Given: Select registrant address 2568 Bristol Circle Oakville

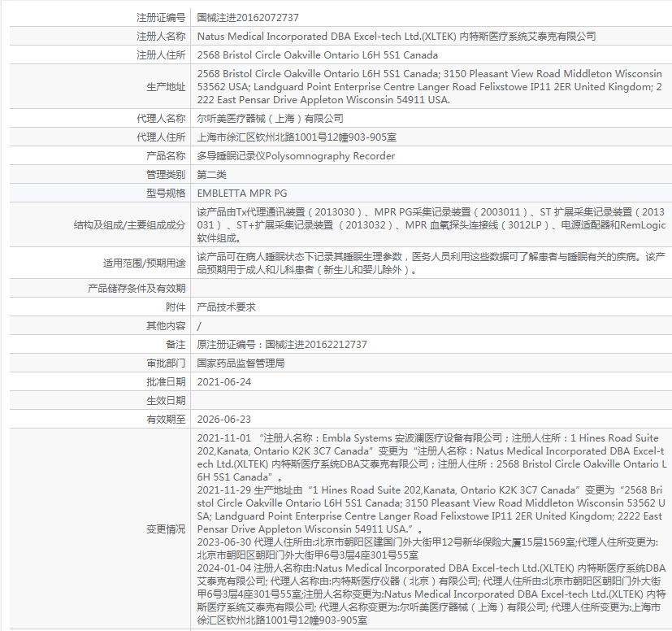Looking at the screenshot, I should [x=317, y=55].
